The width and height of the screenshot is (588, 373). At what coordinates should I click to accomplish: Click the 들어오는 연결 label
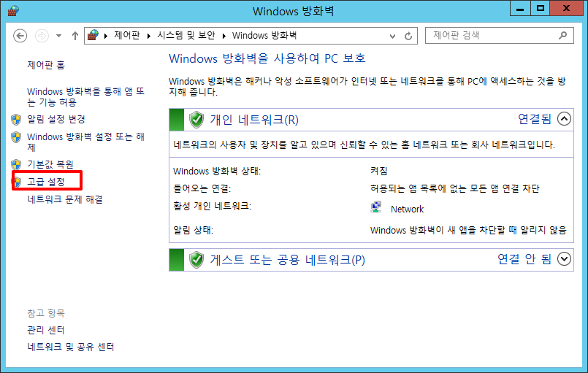[202, 188]
